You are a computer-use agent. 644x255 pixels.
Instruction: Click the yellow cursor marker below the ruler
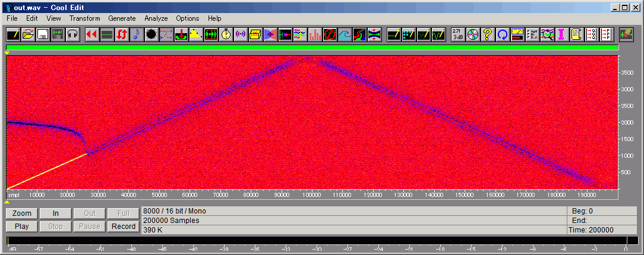(7, 202)
